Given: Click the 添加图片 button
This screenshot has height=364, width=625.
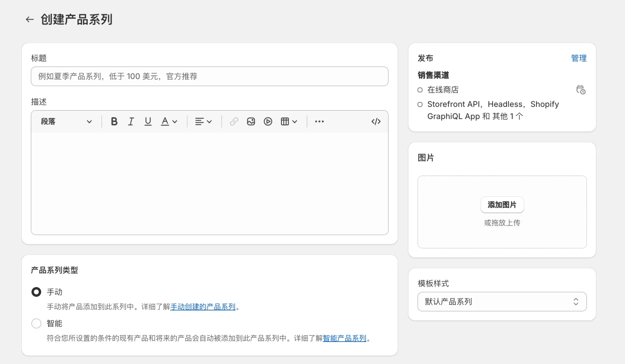Looking at the screenshot, I should [502, 205].
